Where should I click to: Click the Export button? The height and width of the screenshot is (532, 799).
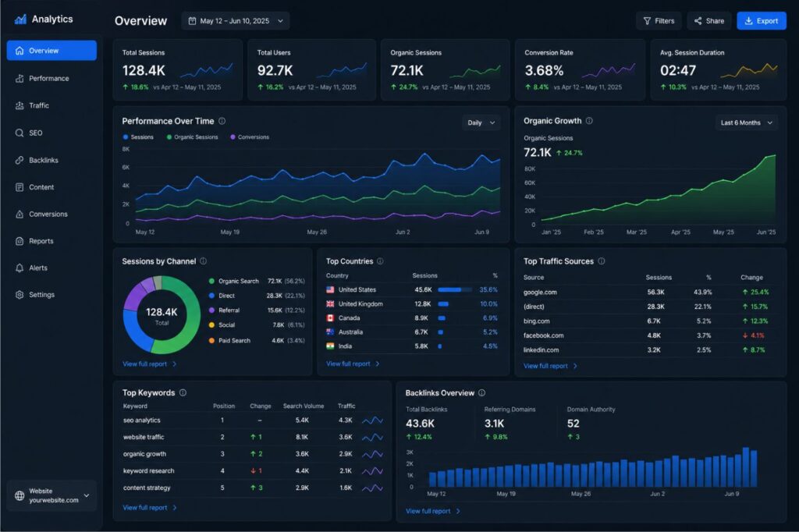pos(762,21)
